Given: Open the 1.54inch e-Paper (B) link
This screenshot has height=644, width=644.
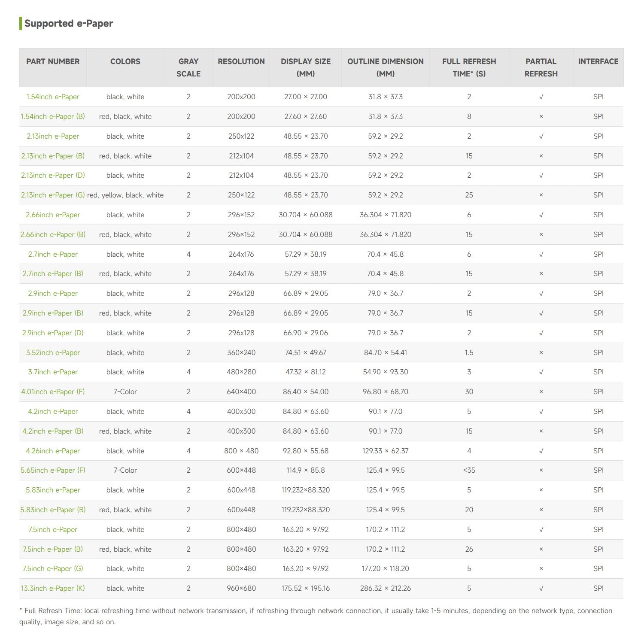Looking at the screenshot, I should [53, 117].
